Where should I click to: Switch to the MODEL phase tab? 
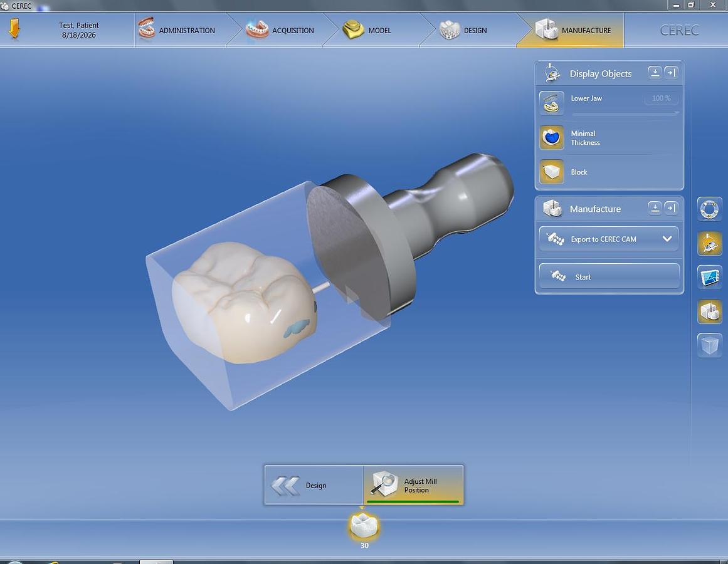pos(374,30)
